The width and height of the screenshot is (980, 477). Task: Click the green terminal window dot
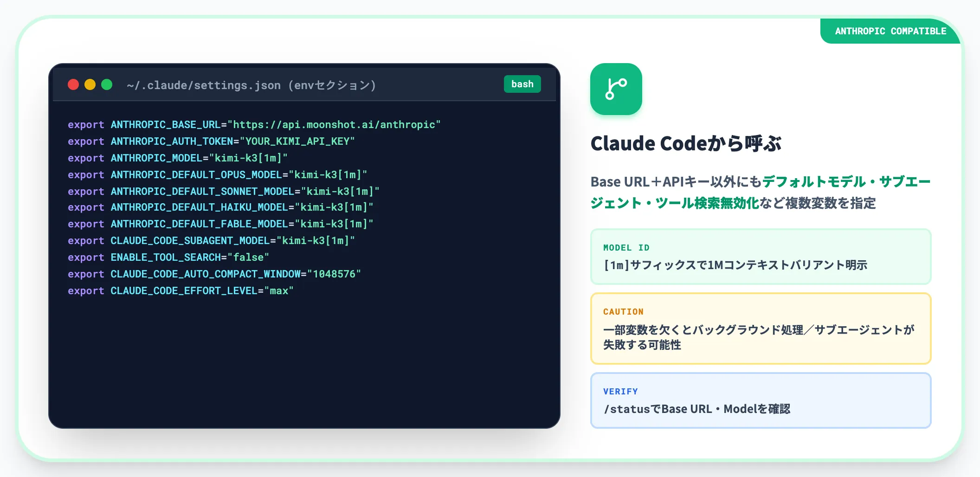click(x=107, y=84)
